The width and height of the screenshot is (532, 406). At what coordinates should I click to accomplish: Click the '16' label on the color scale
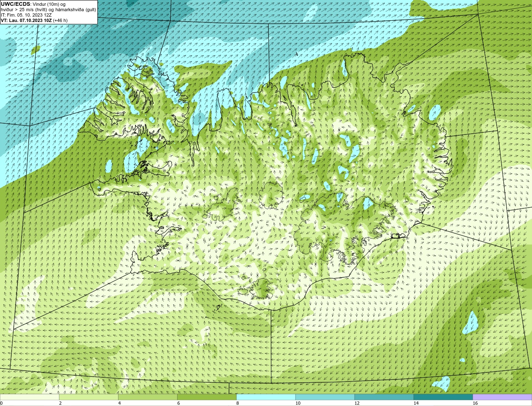pos(475,403)
